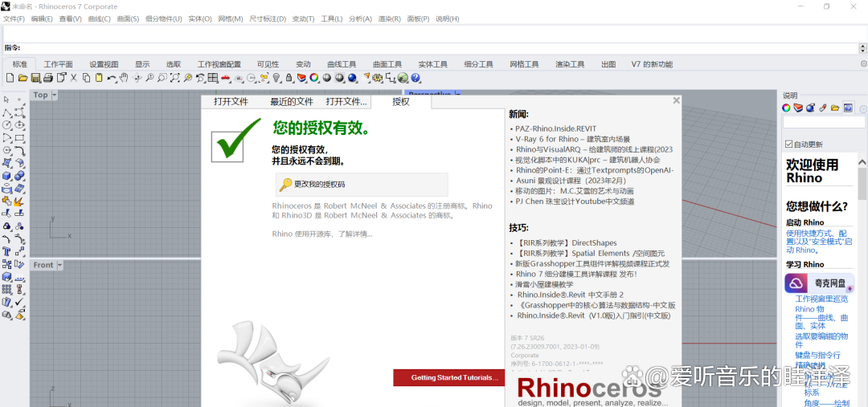
Task: Open the V7 的新功能 tab
Action: click(652, 64)
